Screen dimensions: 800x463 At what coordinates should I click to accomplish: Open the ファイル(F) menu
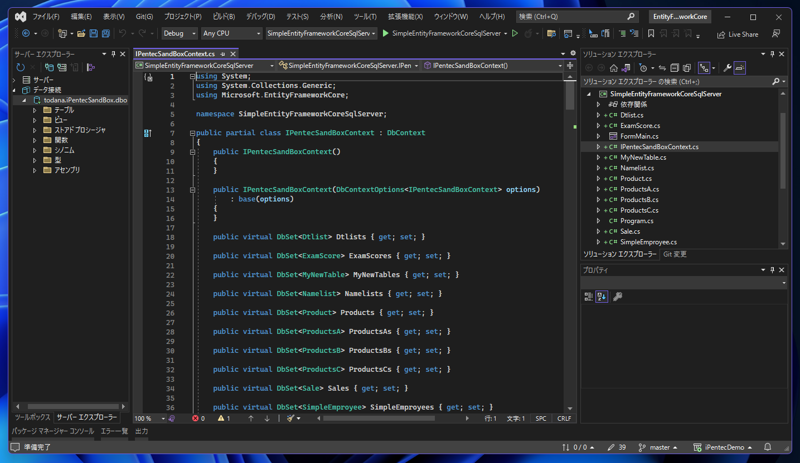coord(46,16)
